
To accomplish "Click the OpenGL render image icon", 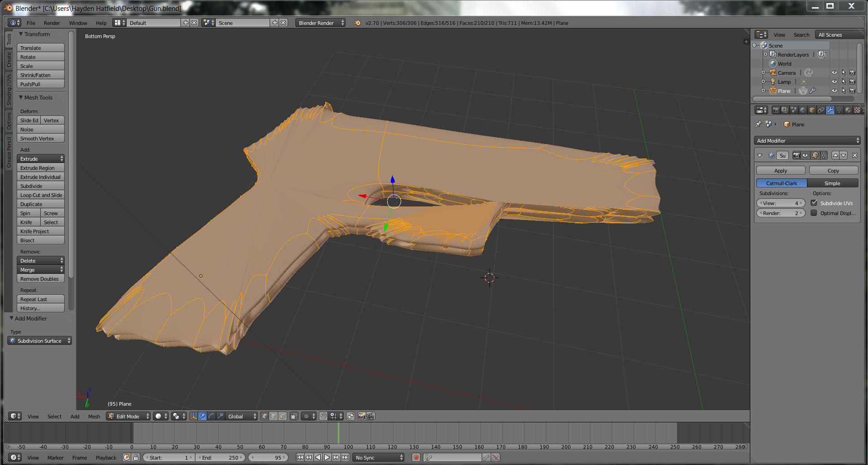I will (x=361, y=416).
